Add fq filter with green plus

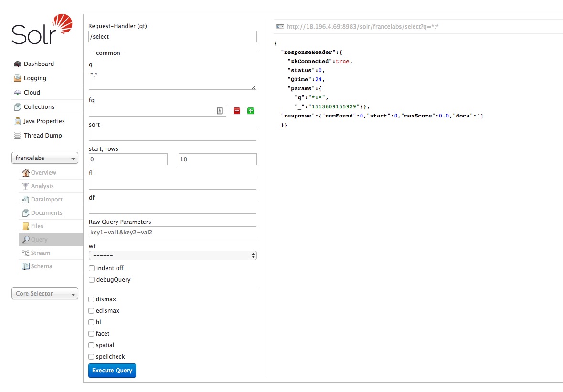click(251, 111)
